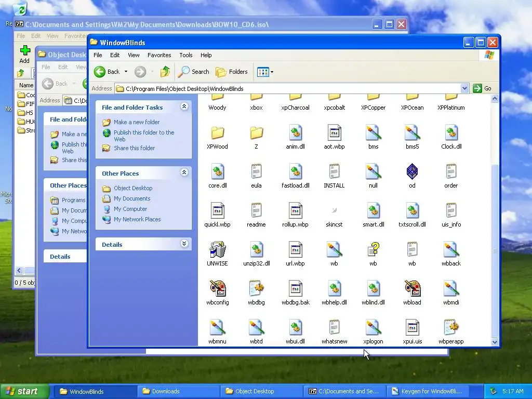Select the INSTALL text file

tap(334, 171)
